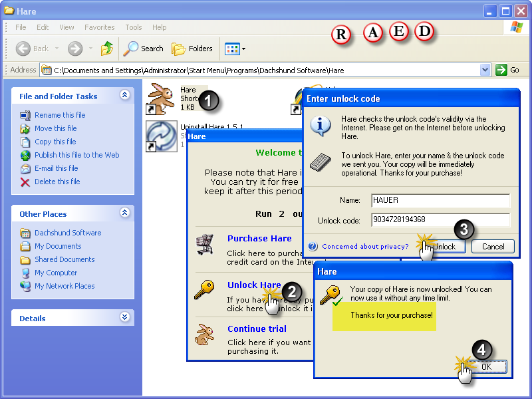Open My Network Places link
532x399 pixels.
coord(65,286)
